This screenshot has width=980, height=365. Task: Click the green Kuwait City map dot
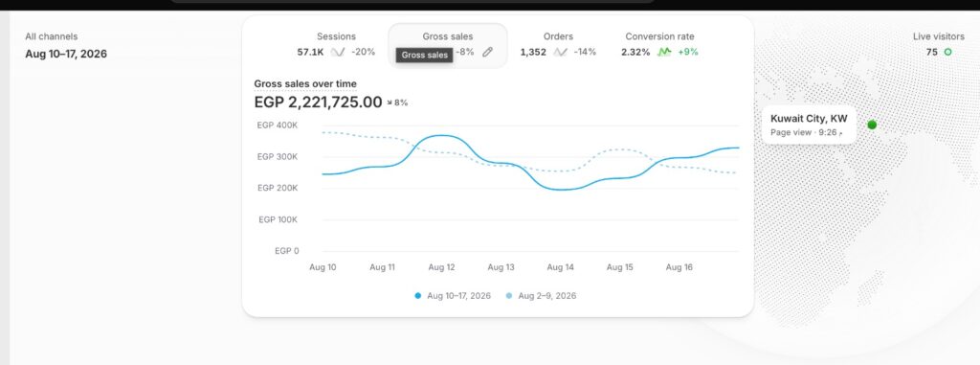(872, 125)
